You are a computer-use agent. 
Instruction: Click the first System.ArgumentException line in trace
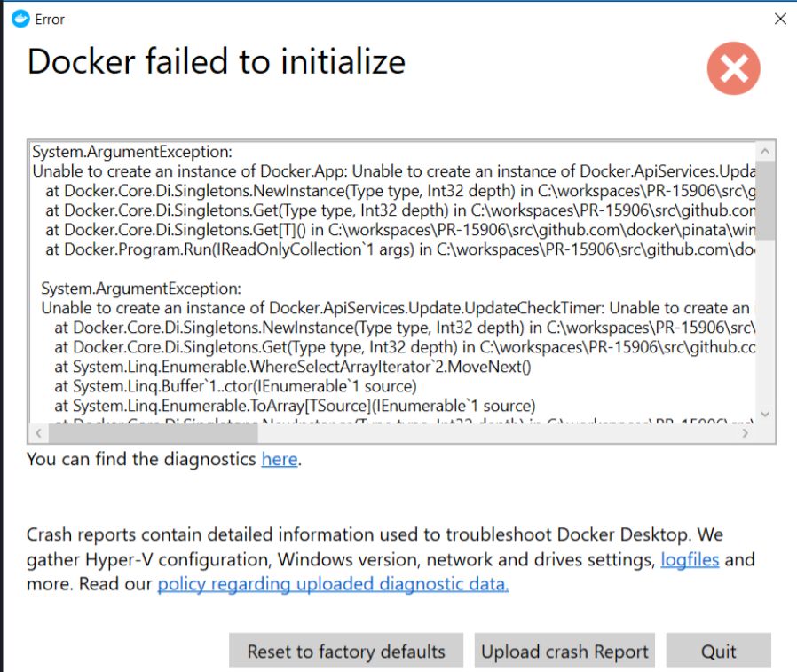[132, 152]
